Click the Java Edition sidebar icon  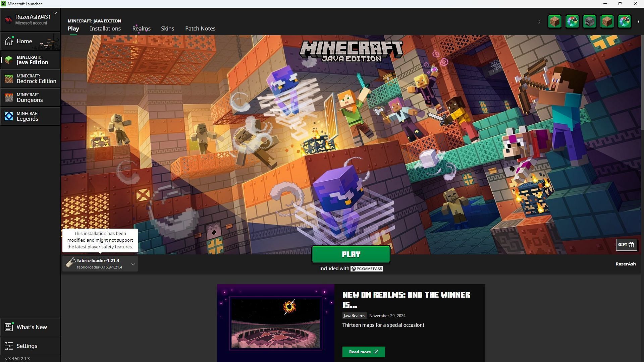(x=9, y=60)
